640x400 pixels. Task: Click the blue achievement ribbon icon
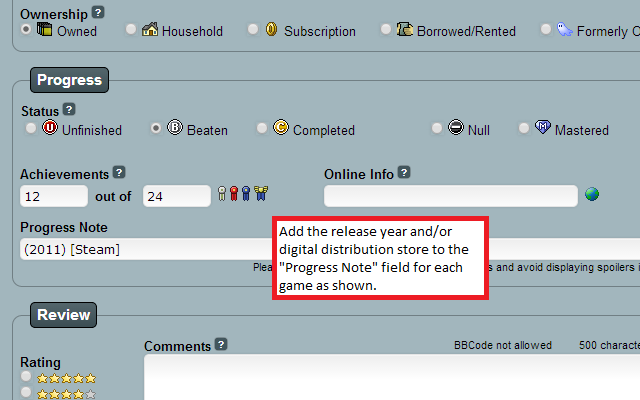click(x=246, y=193)
